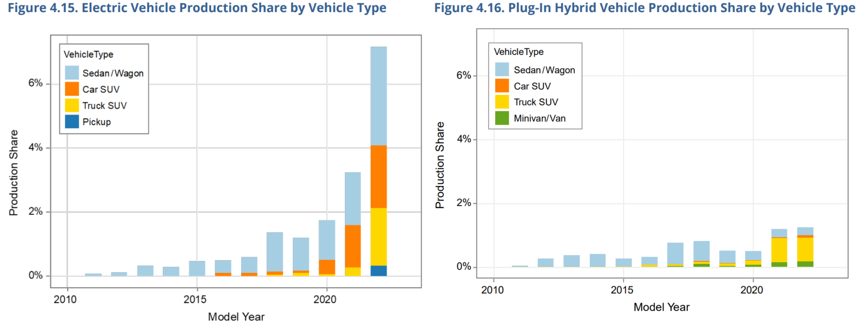
Task: Click the Figure 4.15 chart title
Action: pyautogui.click(x=197, y=8)
